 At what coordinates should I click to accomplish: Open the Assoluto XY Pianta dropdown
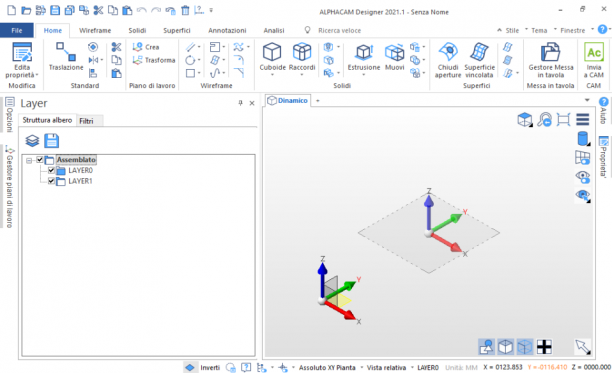(362, 368)
